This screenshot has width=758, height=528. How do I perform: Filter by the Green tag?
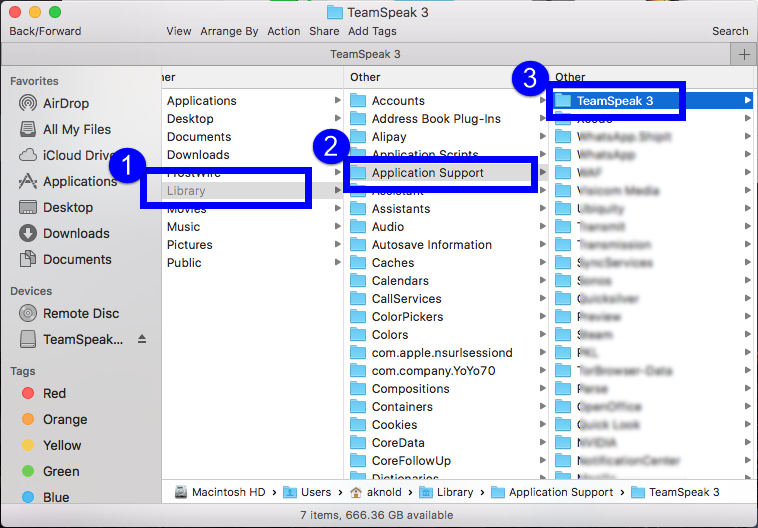click(x=50, y=471)
